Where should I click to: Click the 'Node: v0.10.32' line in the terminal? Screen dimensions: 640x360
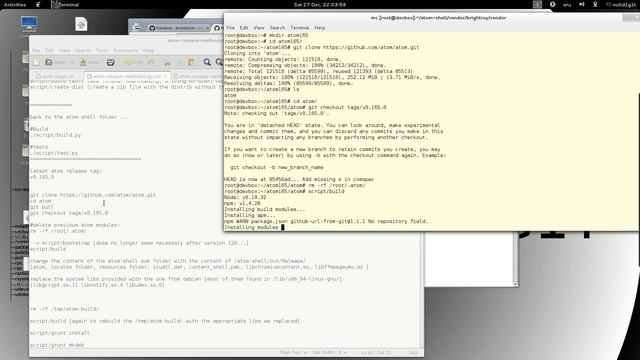(245, 197)
